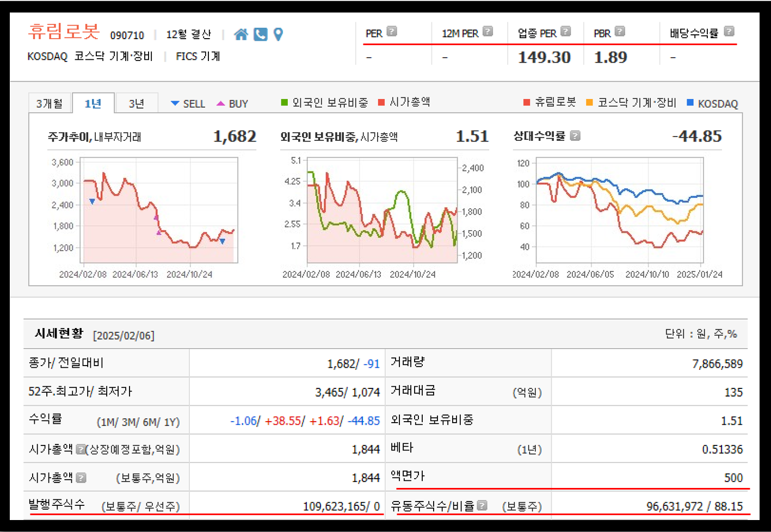
Task: Click the KOSDAQ 코스닥 기계·장비 sector label
Action: (x=90, y=57)
